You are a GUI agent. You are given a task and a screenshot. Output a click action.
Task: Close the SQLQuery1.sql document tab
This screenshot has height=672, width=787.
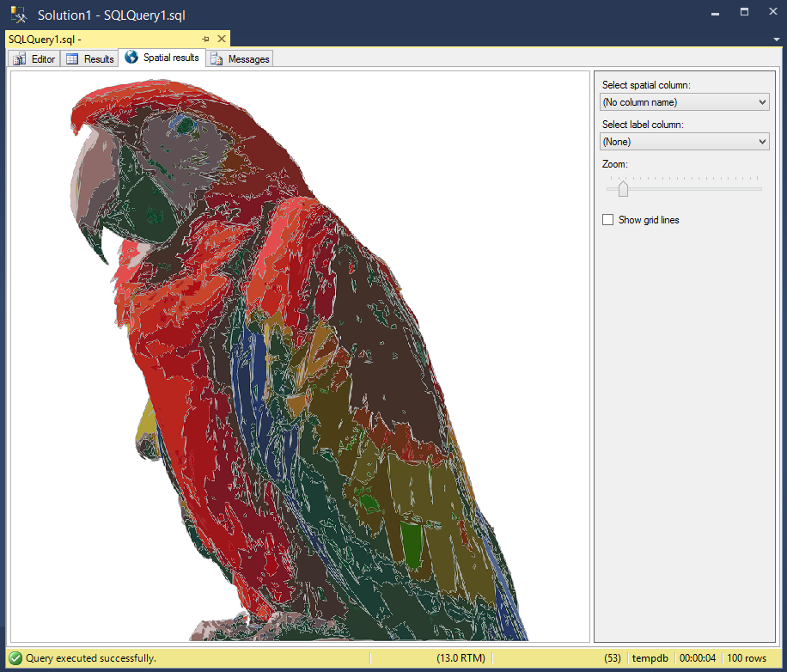pyautogui.click(x=222, y=38)
